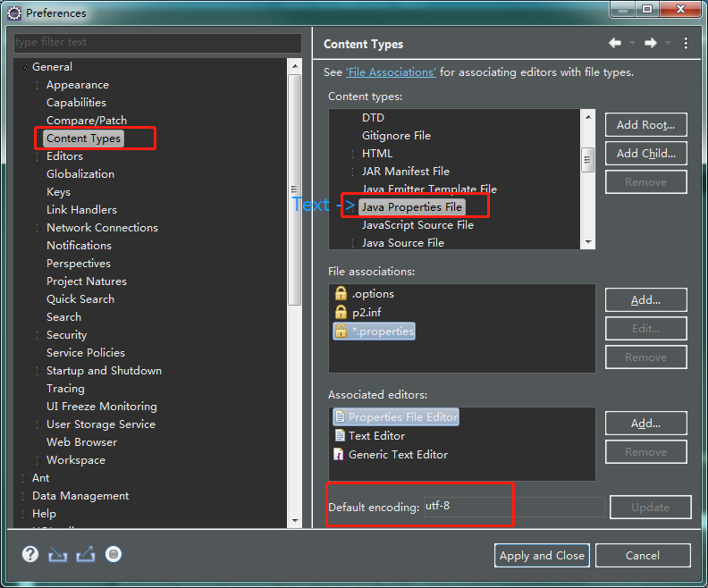Open UI Freeze Monitoring page
Viewport: 708px width, 588px height.
[102, 407]
